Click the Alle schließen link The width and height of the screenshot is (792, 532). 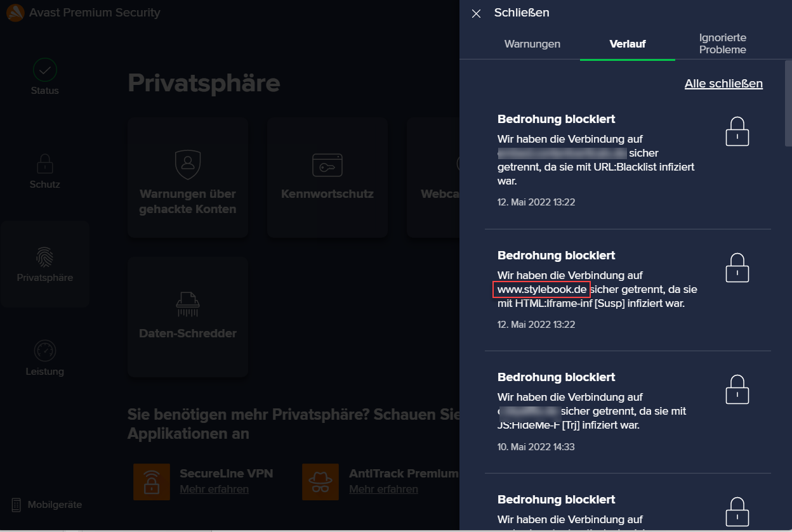723,84
